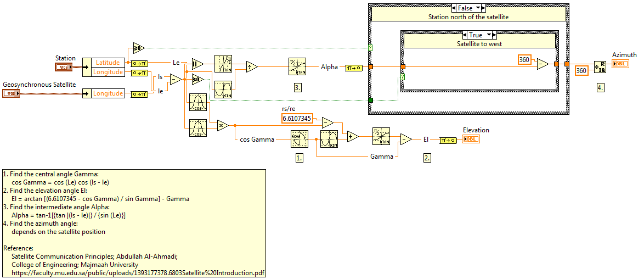Select the Multiply function node
Screen dimensions: 644x279
[x=222, y=125]
